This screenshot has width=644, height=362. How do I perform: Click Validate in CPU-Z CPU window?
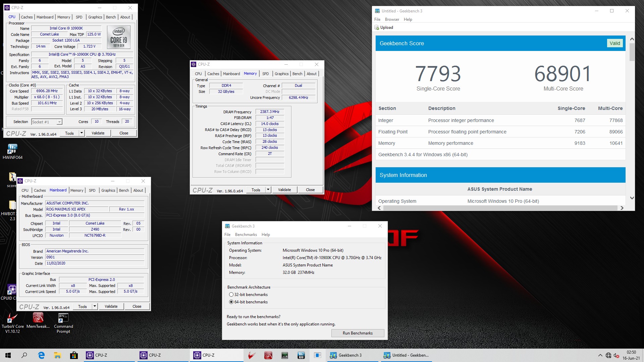(98, 133)
